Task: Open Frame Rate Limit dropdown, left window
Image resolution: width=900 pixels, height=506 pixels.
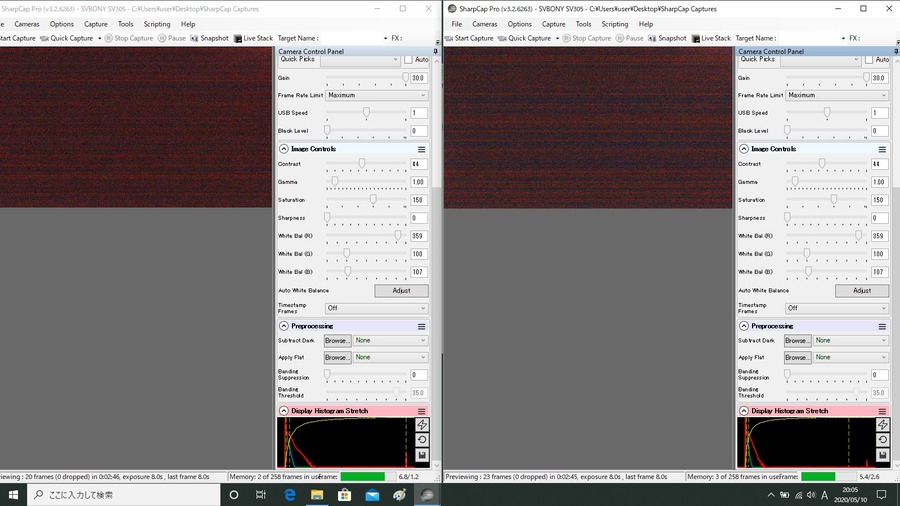Action: coord(377,95)
